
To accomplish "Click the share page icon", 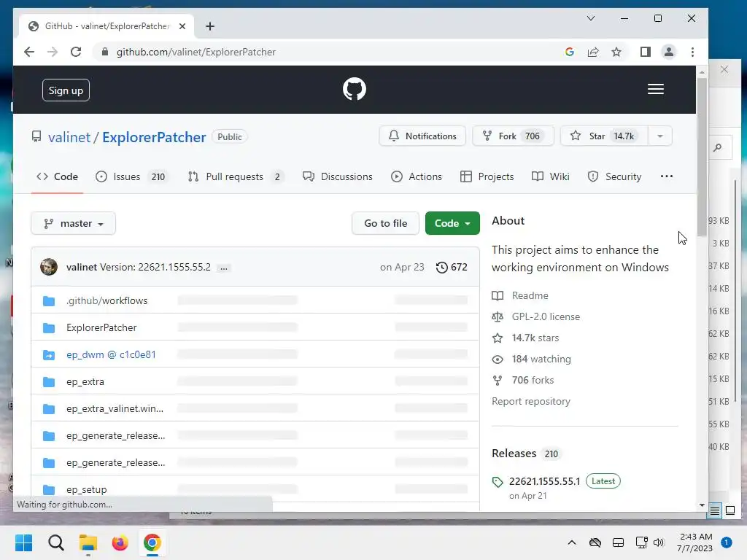I will (593, 52).
